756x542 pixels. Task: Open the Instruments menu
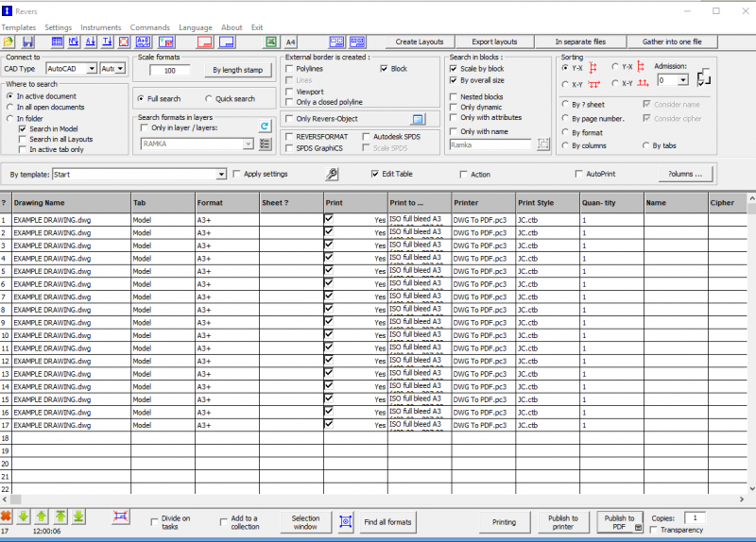point(100,27)
